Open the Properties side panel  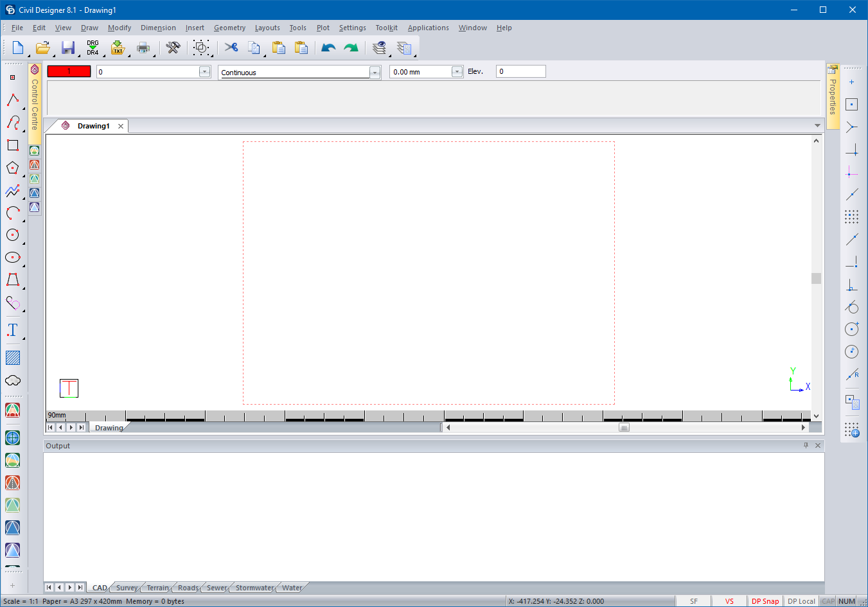[x=833, y=96]
